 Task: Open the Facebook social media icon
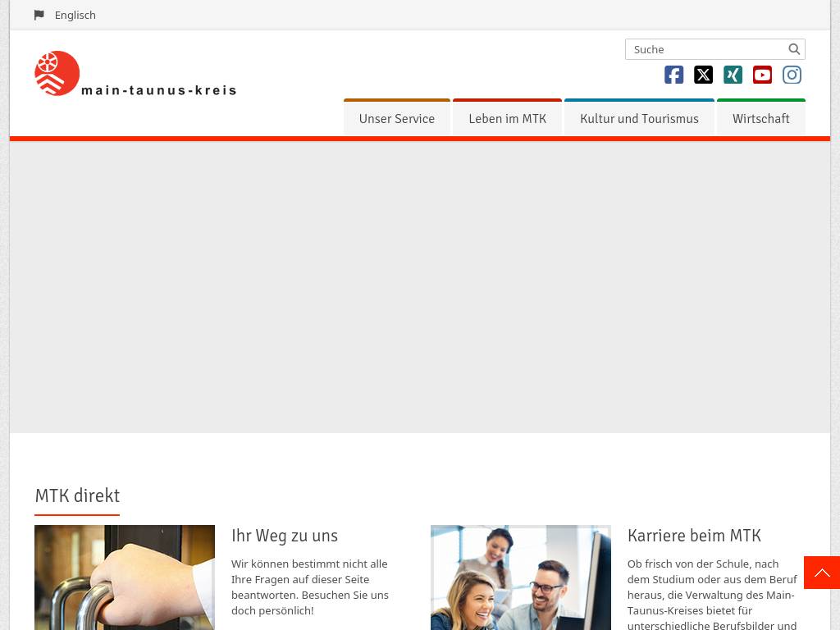[673, 75]
